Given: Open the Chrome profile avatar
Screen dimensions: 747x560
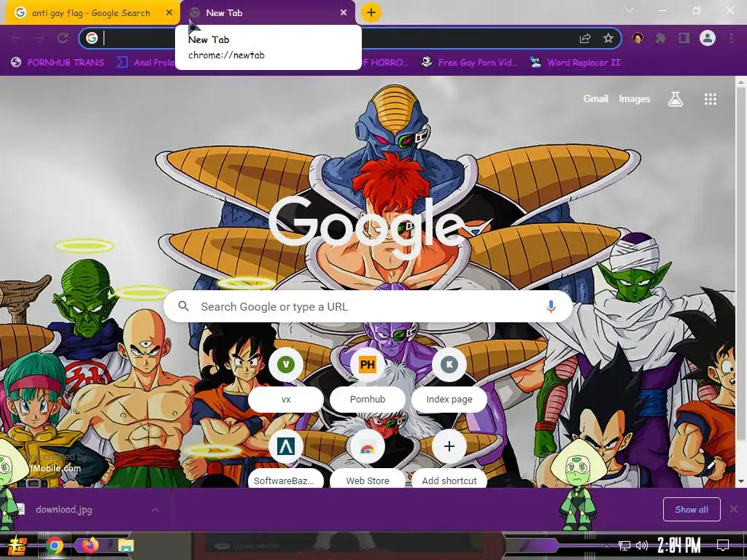Looking at the screenshot, I should coord(708,38).
